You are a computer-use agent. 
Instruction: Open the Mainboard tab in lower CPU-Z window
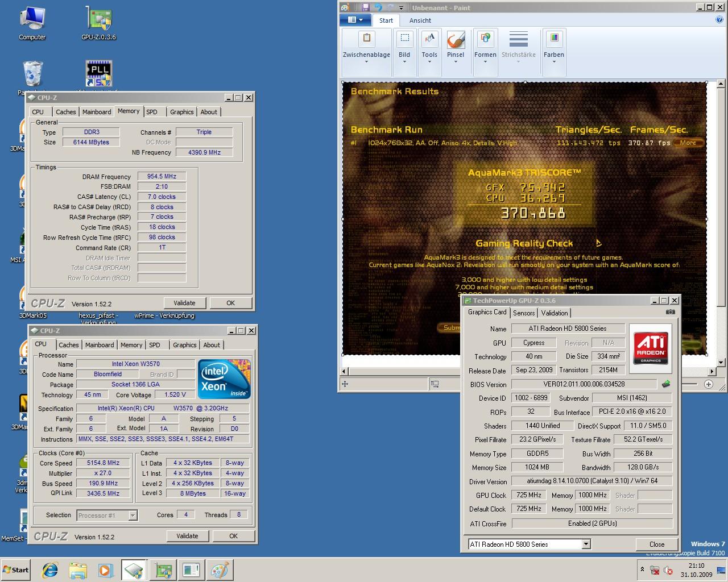(100, 345)
